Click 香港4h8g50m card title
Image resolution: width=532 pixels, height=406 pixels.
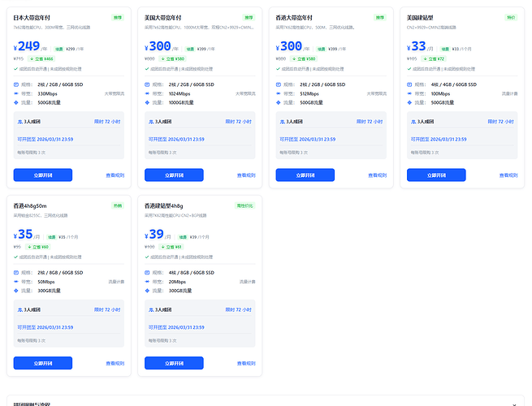30,206
